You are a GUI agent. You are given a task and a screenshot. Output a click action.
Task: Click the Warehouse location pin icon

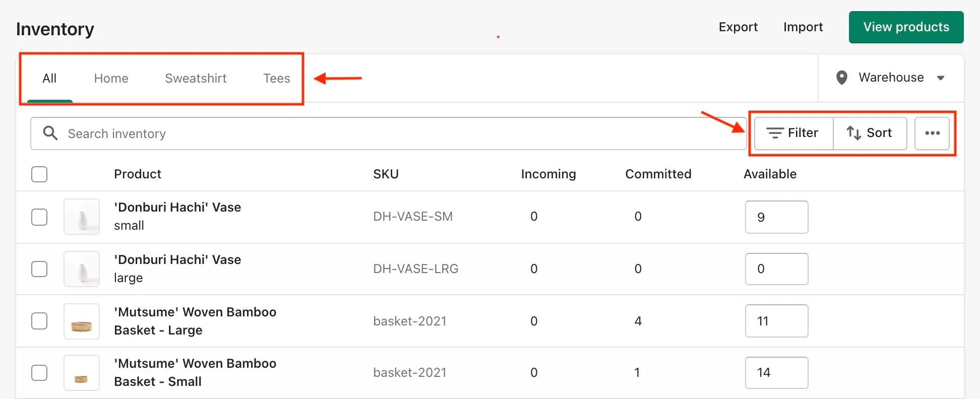(841, 78)
